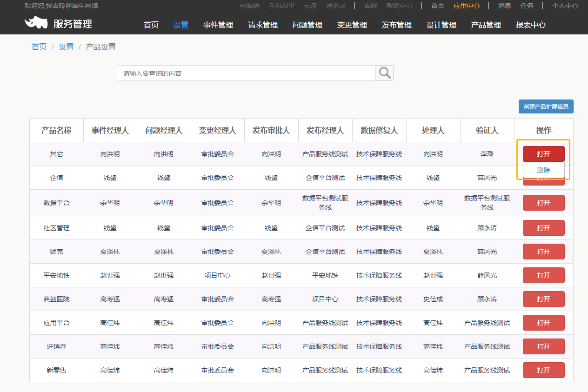Open the 数据平台 row with 打开
588x392 pixels.
pyautogui.click(x=544, y=203)
